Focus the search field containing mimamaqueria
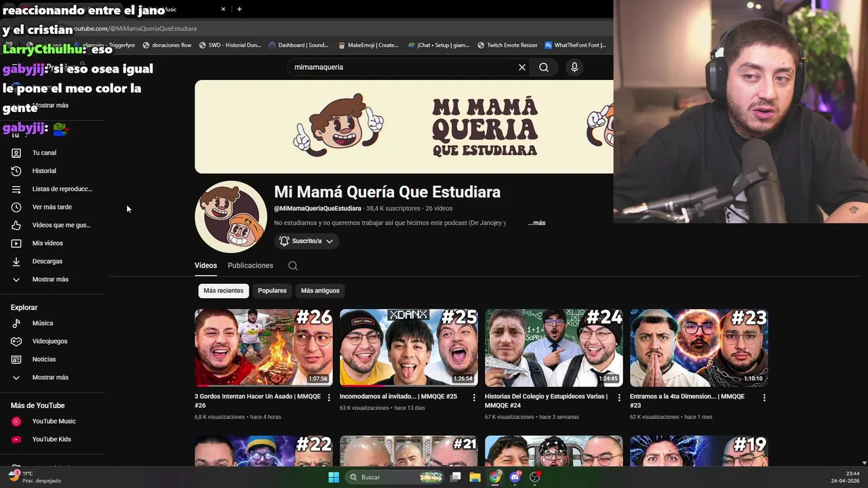The width and height of the screenshot is (868, 488). click(403, 67)
